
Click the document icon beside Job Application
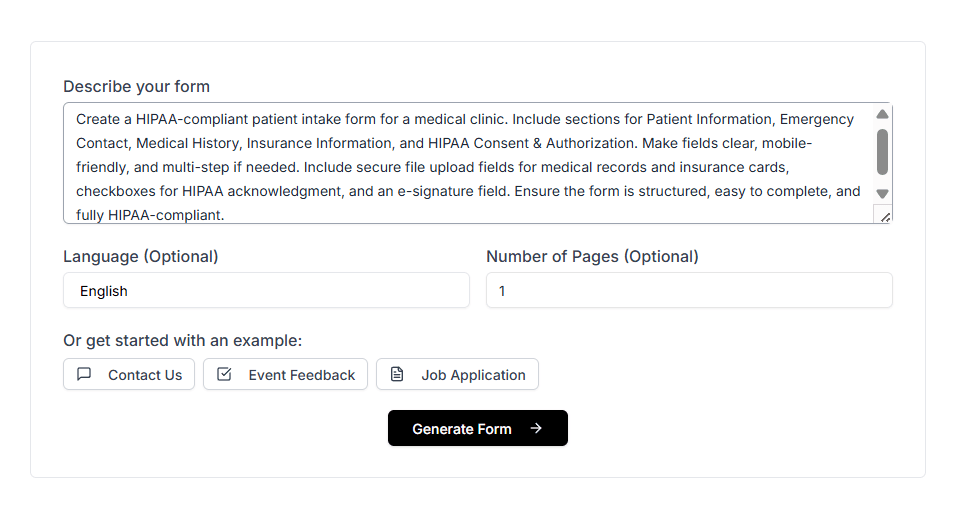(397, 374)
